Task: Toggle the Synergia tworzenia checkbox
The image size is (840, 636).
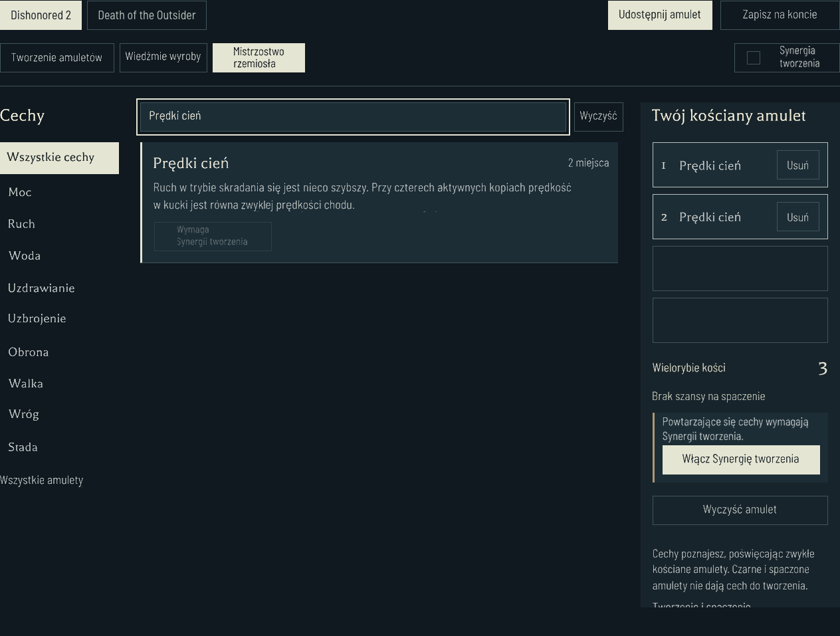Action: (x=754, y=58)
